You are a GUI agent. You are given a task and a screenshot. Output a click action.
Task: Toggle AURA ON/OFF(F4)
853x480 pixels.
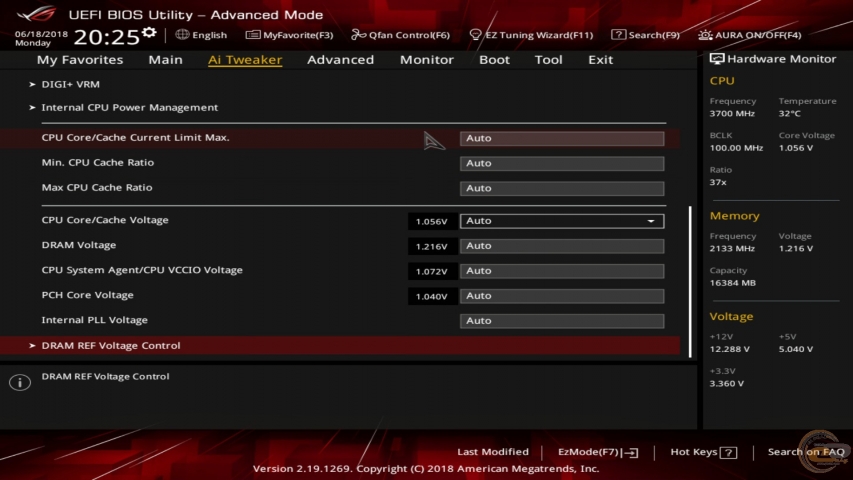(750, 35)
